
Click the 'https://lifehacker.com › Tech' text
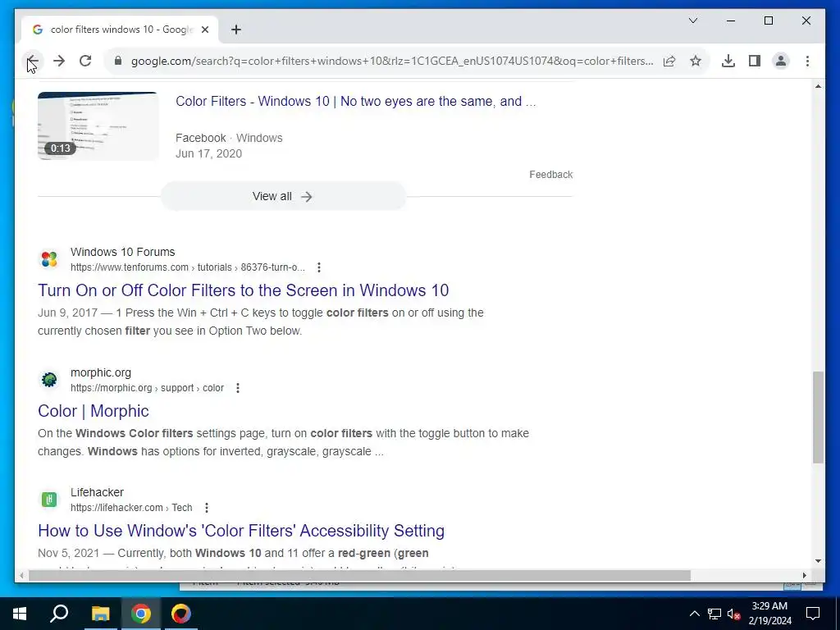(131, 507)
